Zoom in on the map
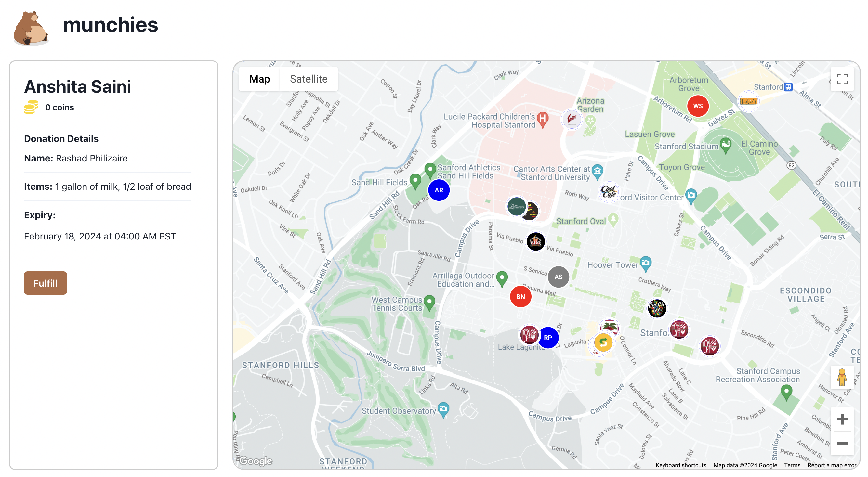Screen dimensions: 868x477 click(x=842, y=419)
